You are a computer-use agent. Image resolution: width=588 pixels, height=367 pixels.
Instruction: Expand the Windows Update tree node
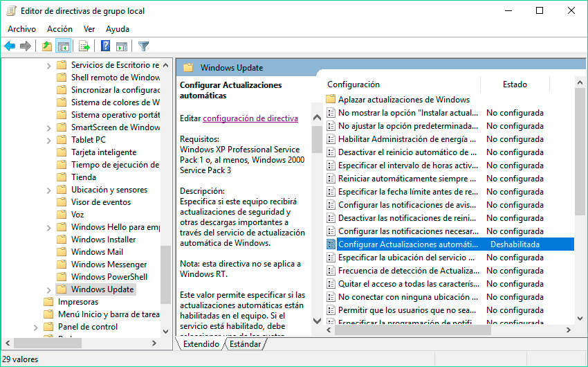48,289
